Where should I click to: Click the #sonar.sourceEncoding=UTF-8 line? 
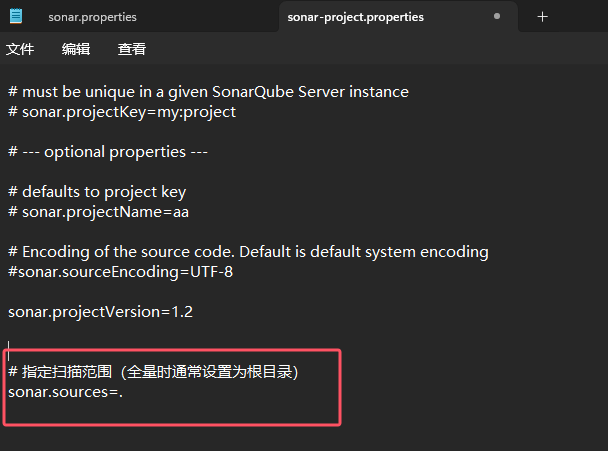[x=121, y=272]
